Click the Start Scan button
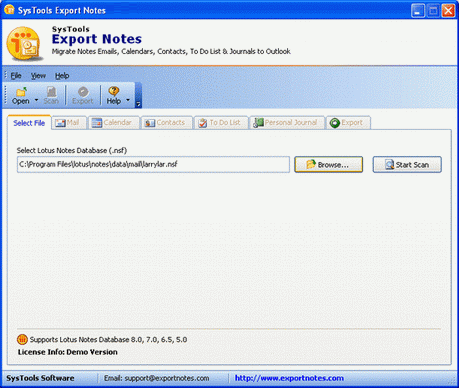The image size is (459, 388). (407, 165)
